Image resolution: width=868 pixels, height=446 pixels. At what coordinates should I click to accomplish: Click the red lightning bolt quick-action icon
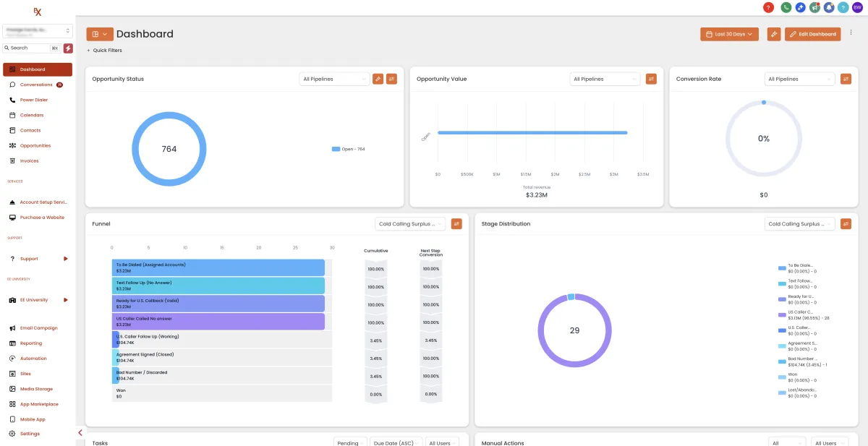[68, 48]
